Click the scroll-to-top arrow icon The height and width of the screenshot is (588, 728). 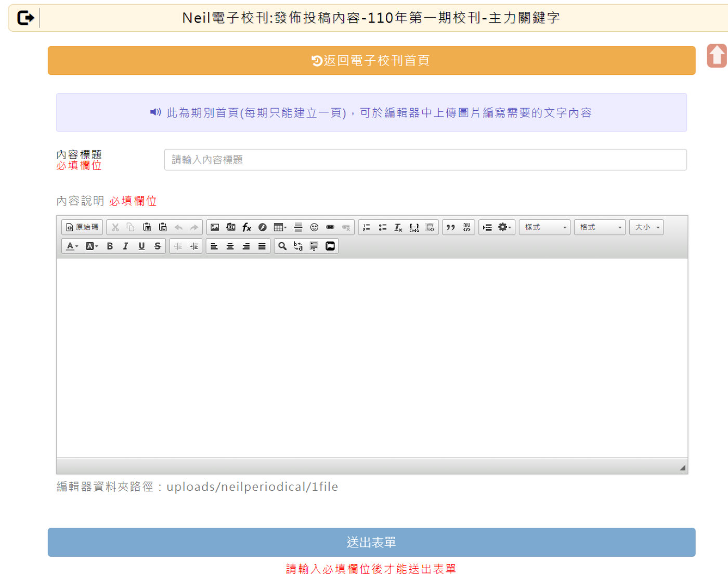[x=717, y=56]
